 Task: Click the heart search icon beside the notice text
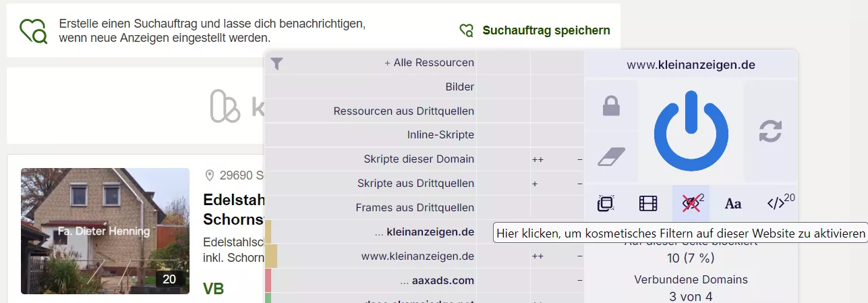point(33,30)
